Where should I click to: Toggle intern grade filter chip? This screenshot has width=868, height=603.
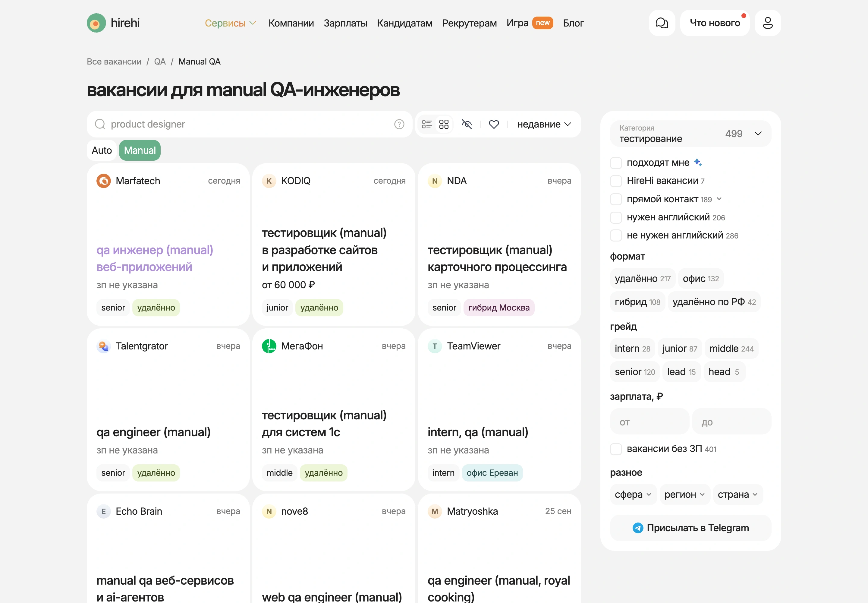pyautogui.click(x=632, y=348)
